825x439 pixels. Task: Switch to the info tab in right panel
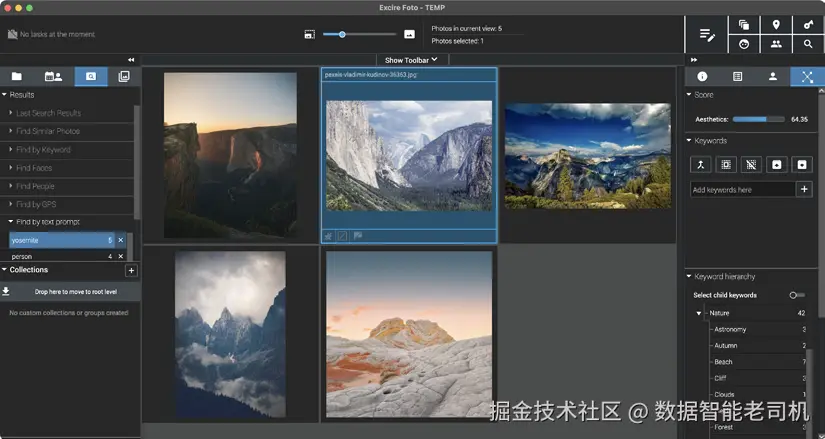pyautogui.click(x=702, y=76)
